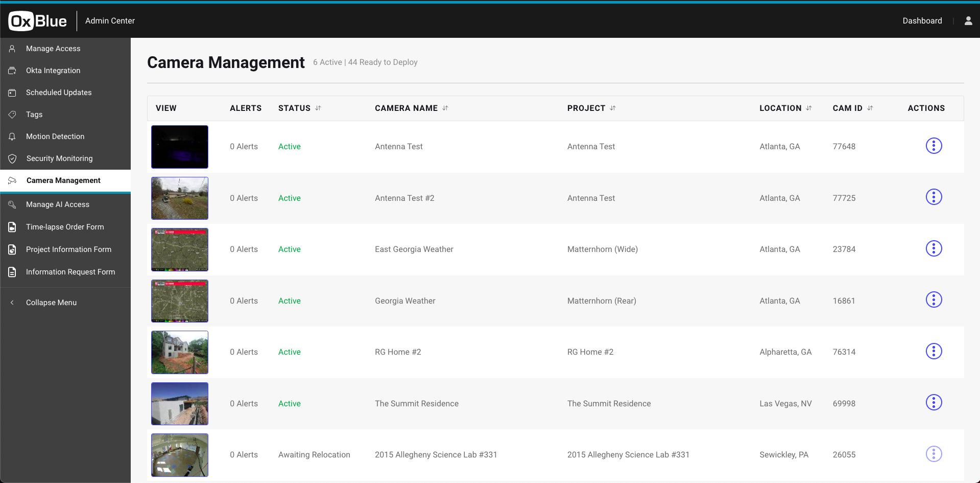980x483 pixels.
Task: Open Manage Access in sidebar
Action: click(x=53, y=49)
